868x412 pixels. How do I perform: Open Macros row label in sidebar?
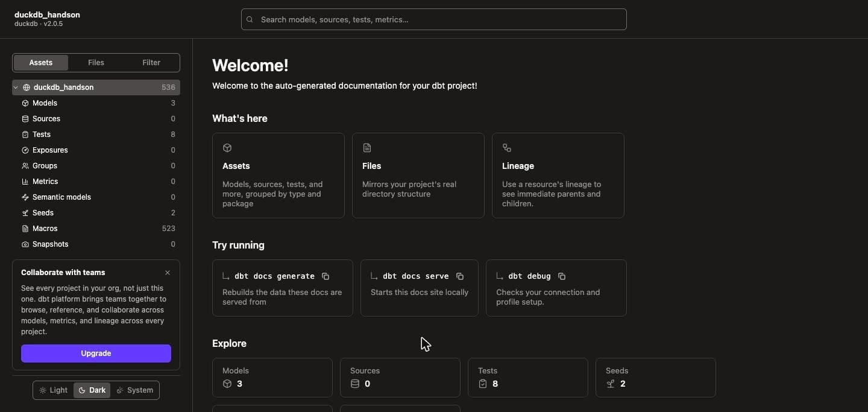click(x=45, y=229)
